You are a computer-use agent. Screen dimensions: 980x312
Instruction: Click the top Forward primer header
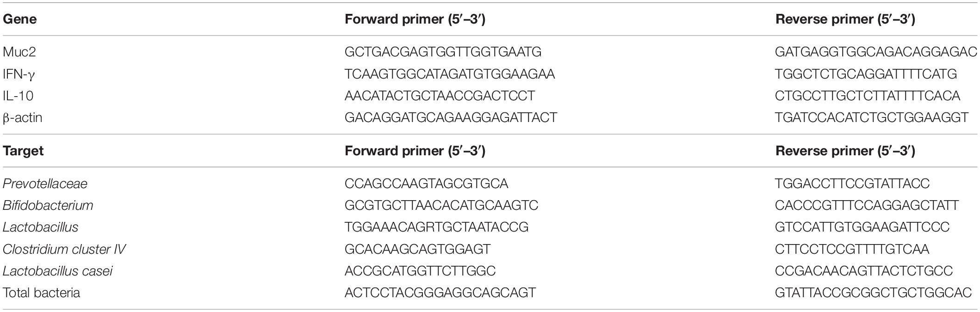click(415, 19)
